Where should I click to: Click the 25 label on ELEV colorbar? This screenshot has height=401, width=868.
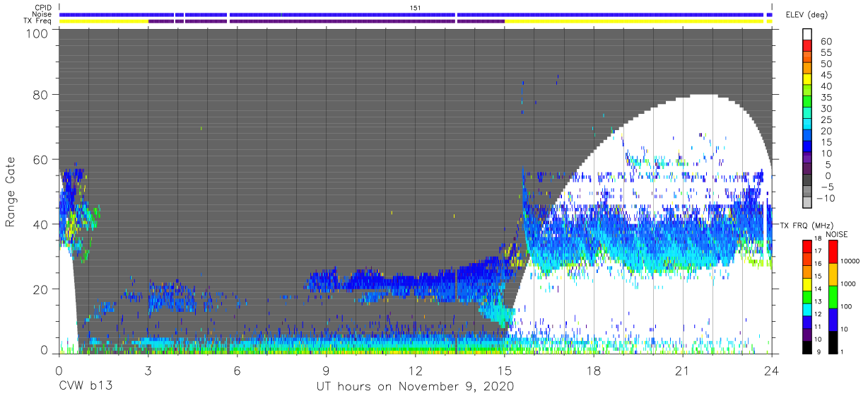(826, 120)
